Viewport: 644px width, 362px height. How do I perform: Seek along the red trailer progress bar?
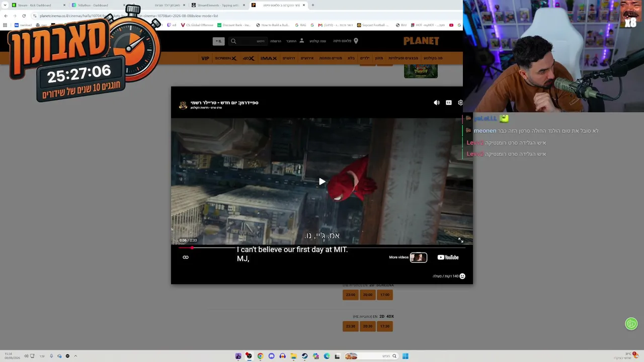coord(322,247)
